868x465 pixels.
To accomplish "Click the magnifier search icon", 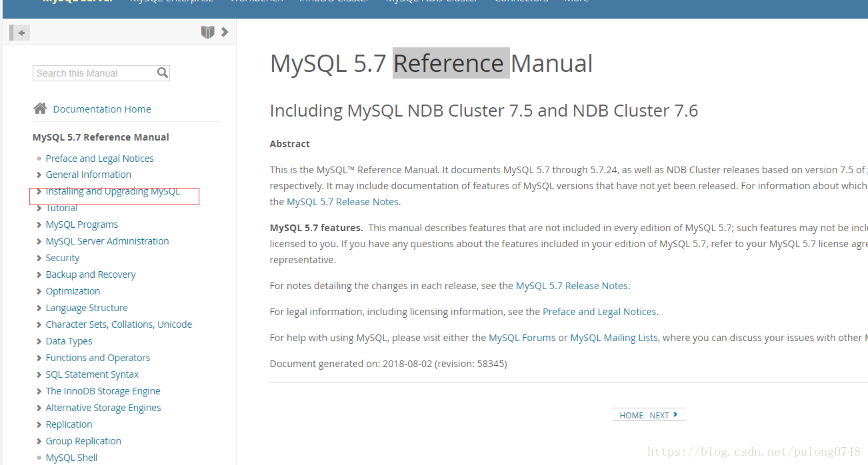I will point(162,73).
